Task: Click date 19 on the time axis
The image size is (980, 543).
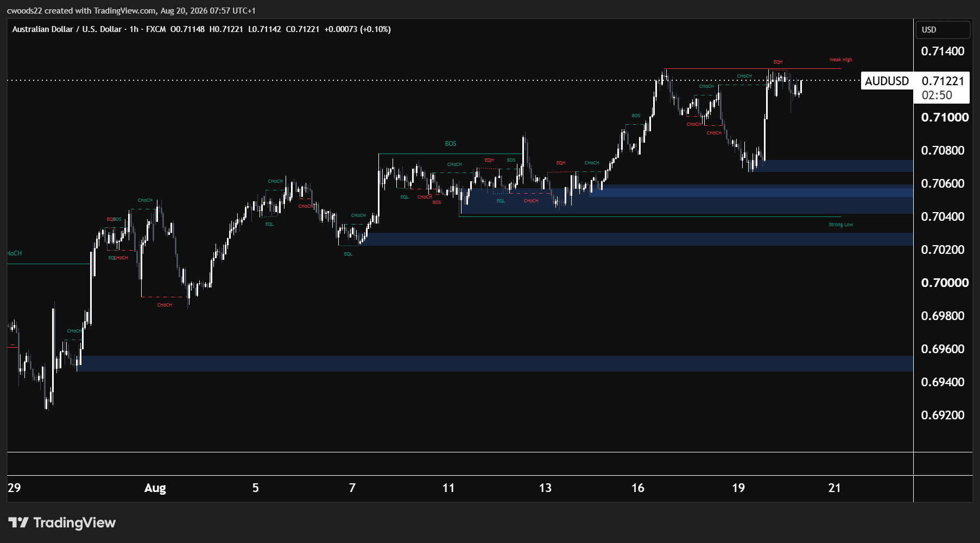Action: click(x=738, y=488)
